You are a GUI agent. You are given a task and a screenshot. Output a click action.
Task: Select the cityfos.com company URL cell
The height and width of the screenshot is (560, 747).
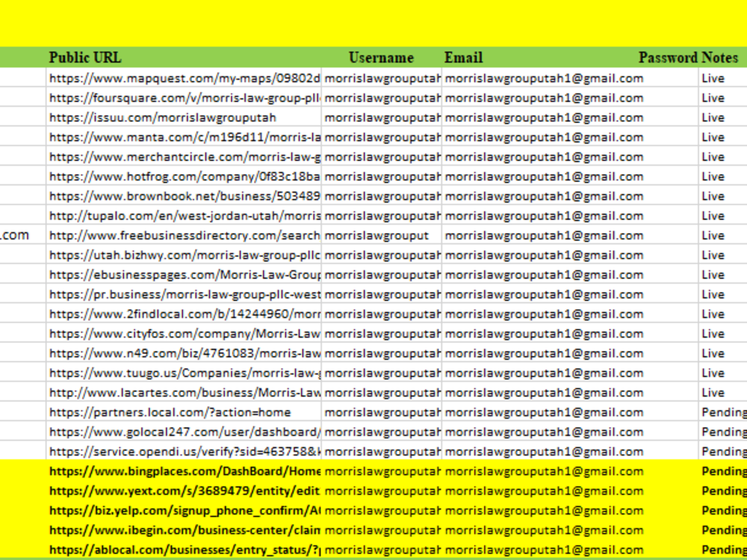click(x=184, y=333)
